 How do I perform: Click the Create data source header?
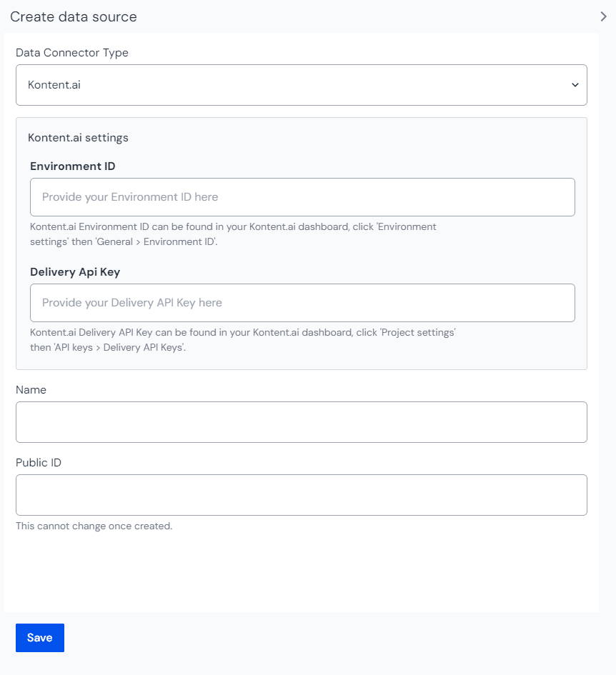[72, 16]
